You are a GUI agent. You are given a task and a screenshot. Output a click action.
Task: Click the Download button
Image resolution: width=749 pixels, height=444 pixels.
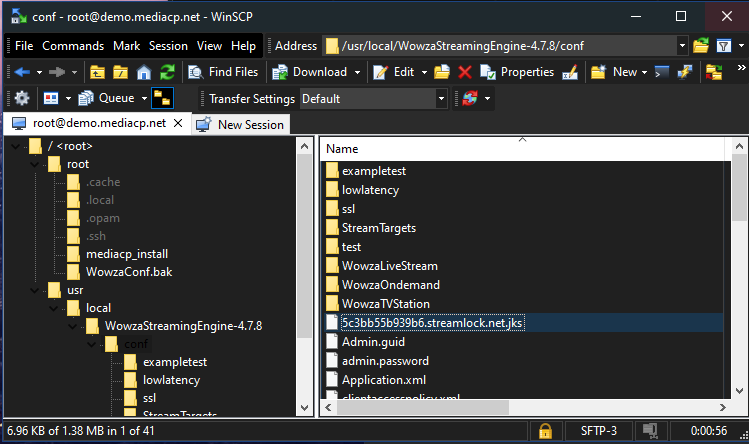[310, 72]
